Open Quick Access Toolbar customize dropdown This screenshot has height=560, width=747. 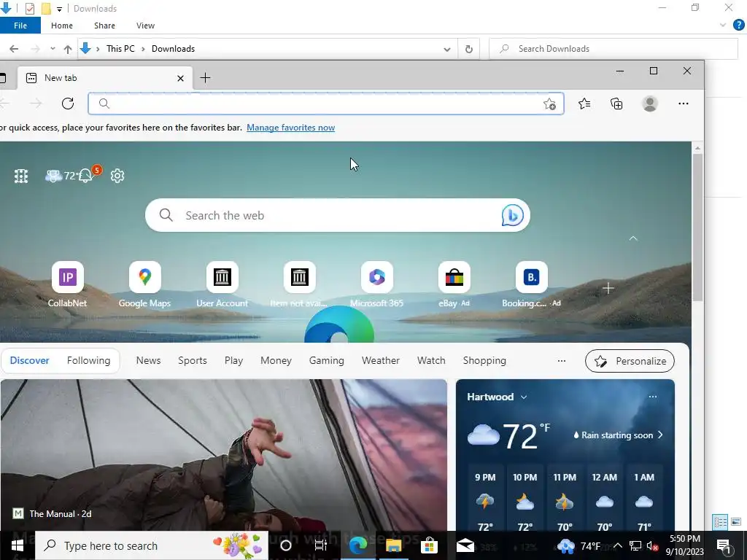60,9
